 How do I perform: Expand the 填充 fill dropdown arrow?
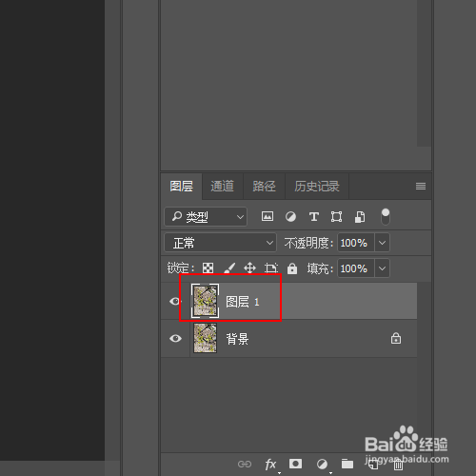coord(382,268)
